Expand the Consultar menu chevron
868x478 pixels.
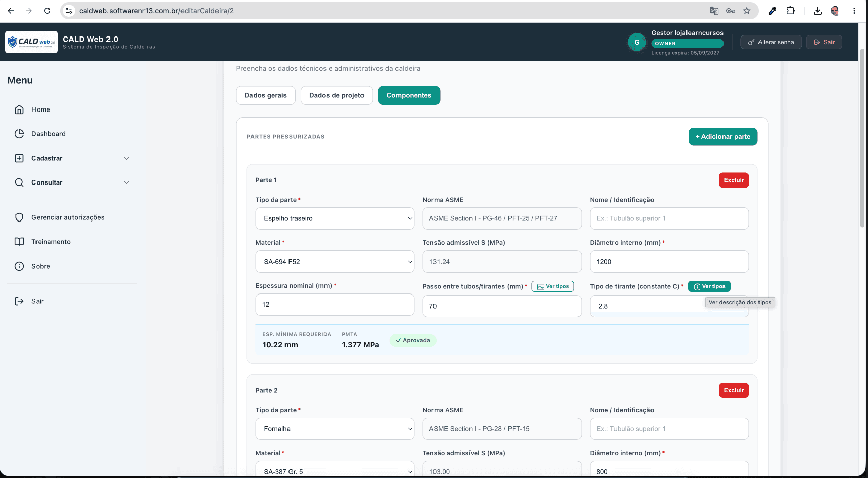click(127, 182)
